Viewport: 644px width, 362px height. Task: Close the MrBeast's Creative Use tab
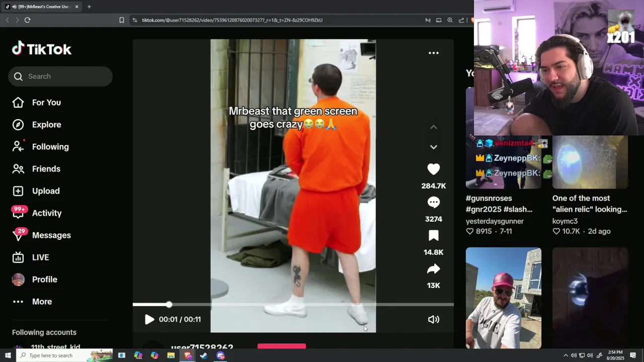76,7
